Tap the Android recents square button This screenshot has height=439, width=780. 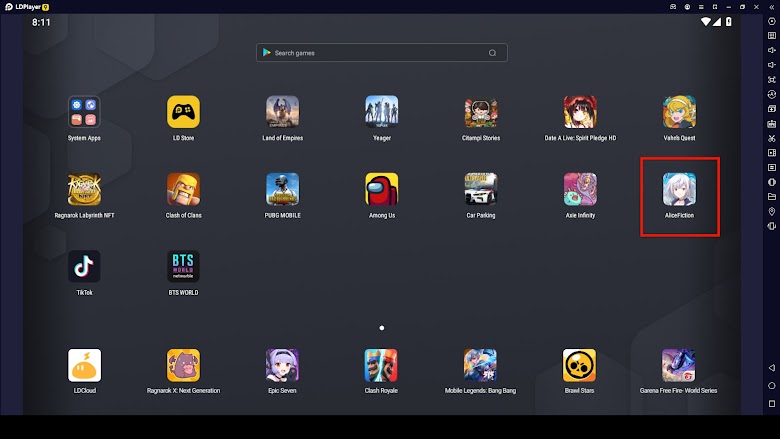point(772,403)
